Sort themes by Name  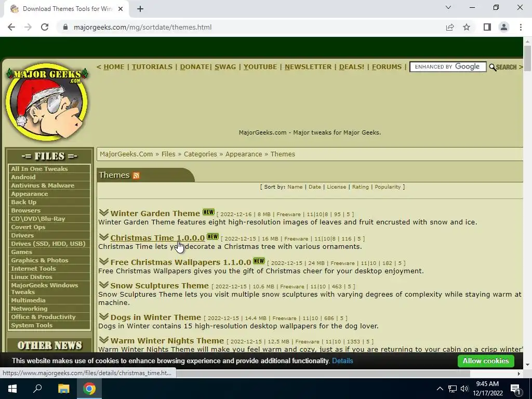coord(295,187)
